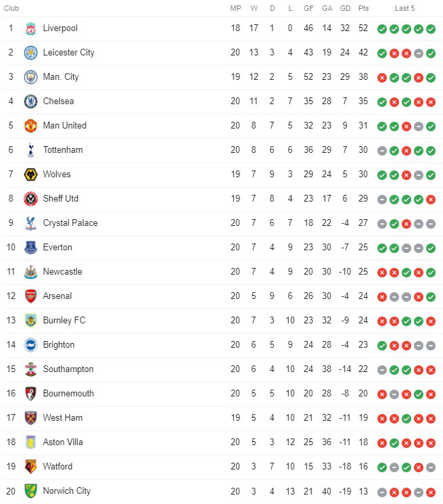Click the Club column header
This screenshot has height=504, width=443.
point(11,8)
